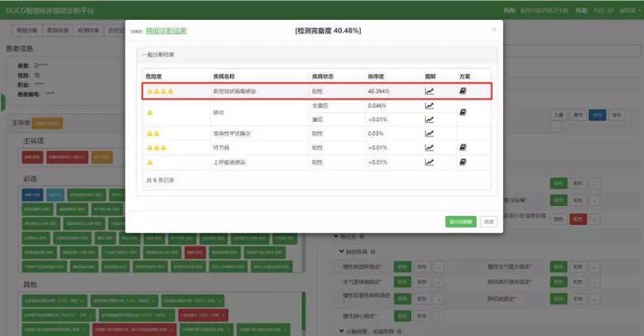Open plan book icon for 上呼吸道感染
Image resolution: width=644 pixels, height=336 pixels.
(463, 162)
